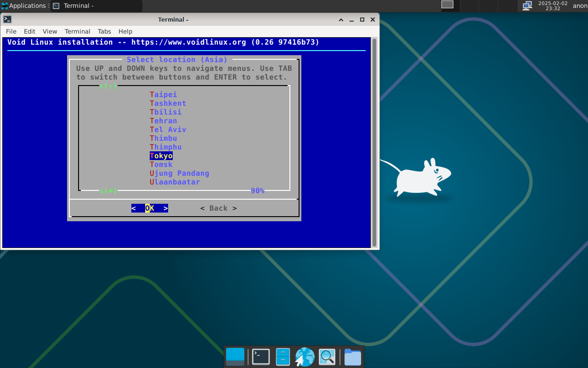Click the network connection icon in the system tray
Viewport: 588px width, 368px height.
coord(527,6)
